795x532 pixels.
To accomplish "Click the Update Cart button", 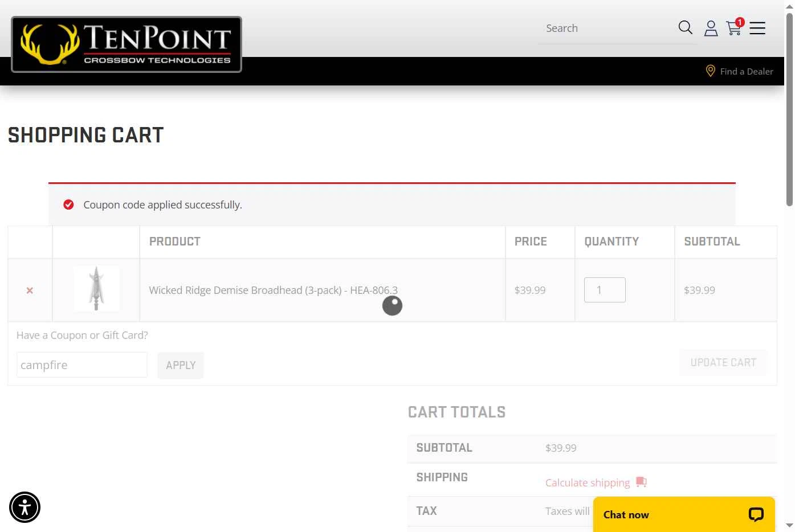I will click(x=723, y=362).
